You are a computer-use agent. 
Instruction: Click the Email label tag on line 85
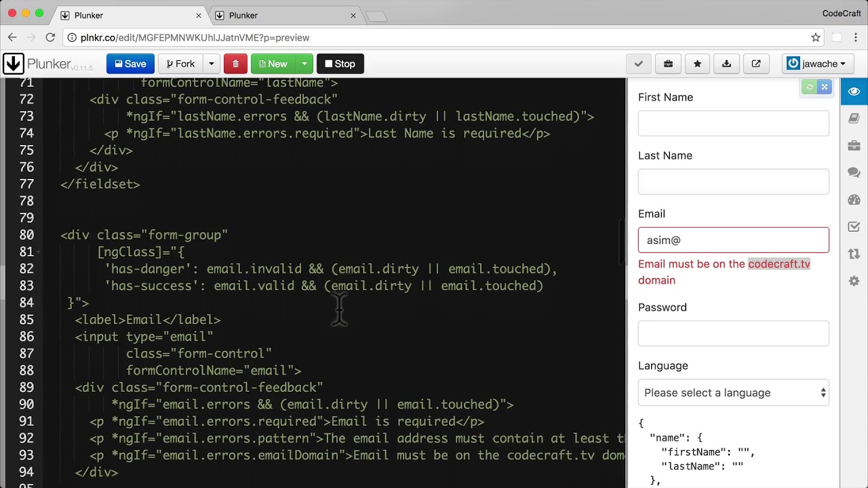(148, 320)
